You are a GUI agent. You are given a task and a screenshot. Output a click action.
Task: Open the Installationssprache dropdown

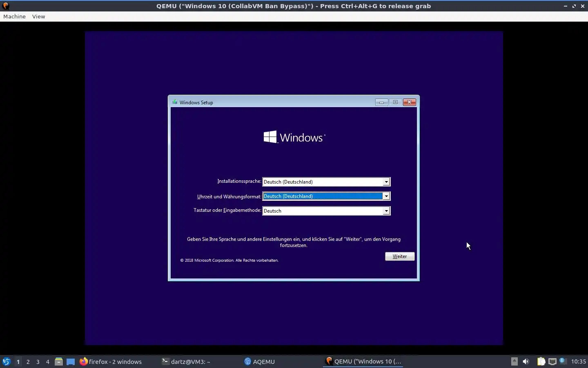click(326, 182)
